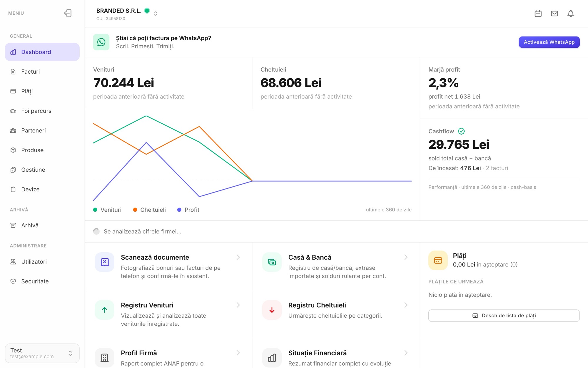
Task: Click the WhatsApp logo icon
Action: pos(101,42)
